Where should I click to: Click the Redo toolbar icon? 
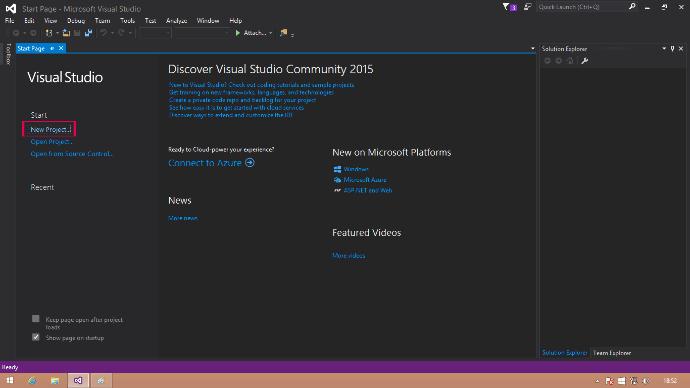pyautogui.click(x=121, y=33)
